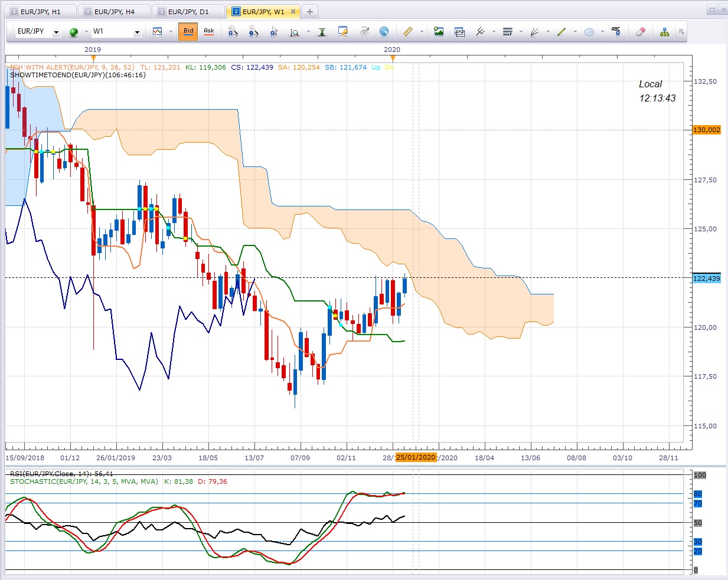Click the vertical autoscale icon

pyautogui.click(x=322, y=32)
